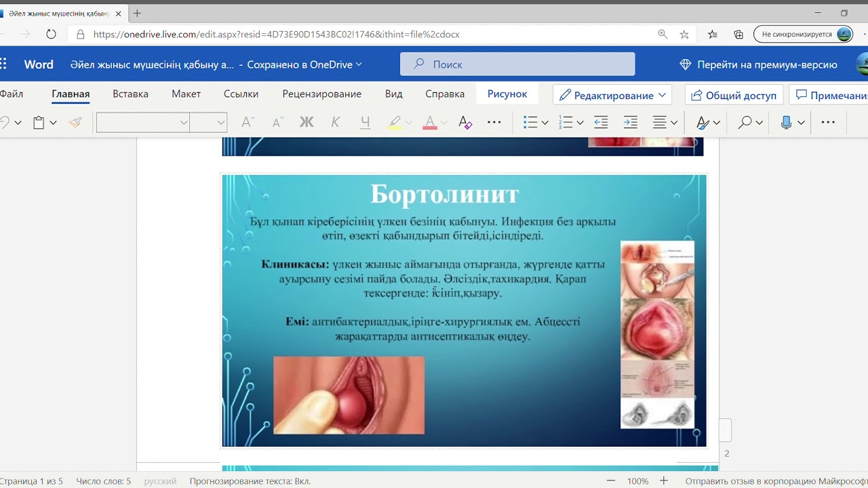The image size is (868, 488).
Task: Increase font size with the larger A
Action: pos(248,123)
